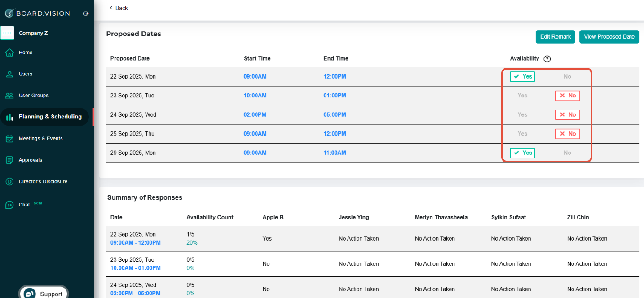Image resolution: width=644 pixels, height=298 pixels.
Task: Click 25 Sep 2025, Thu proposed date
Action: 132,134
